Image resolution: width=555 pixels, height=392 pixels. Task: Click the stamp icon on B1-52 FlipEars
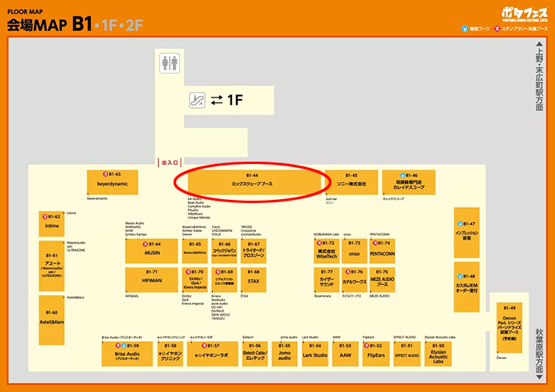click(367, 345)
